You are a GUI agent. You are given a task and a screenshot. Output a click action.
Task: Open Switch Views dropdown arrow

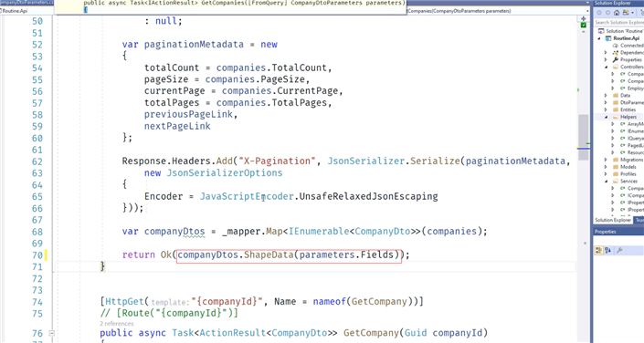(632, 13)
